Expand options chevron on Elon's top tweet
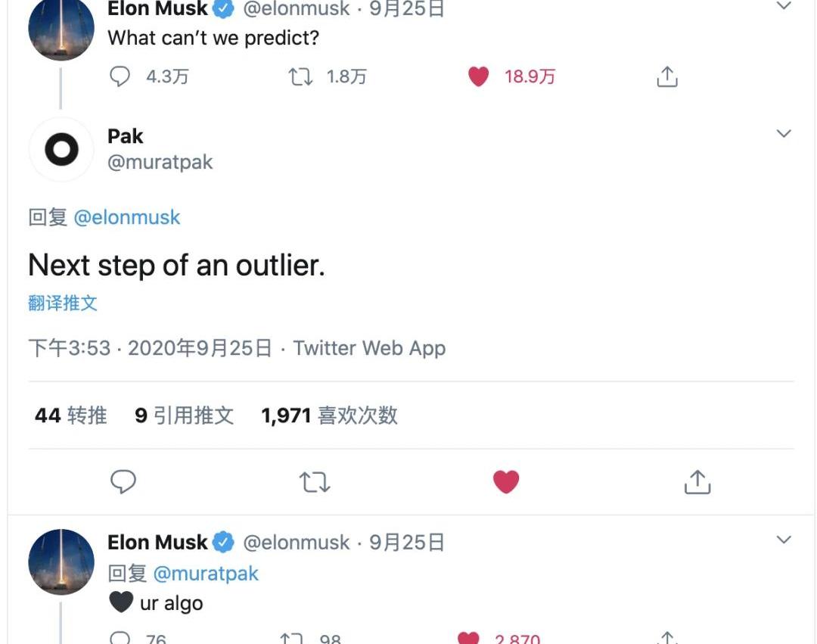Viewport: 817px width, 644px height. [x=784, y=6]
